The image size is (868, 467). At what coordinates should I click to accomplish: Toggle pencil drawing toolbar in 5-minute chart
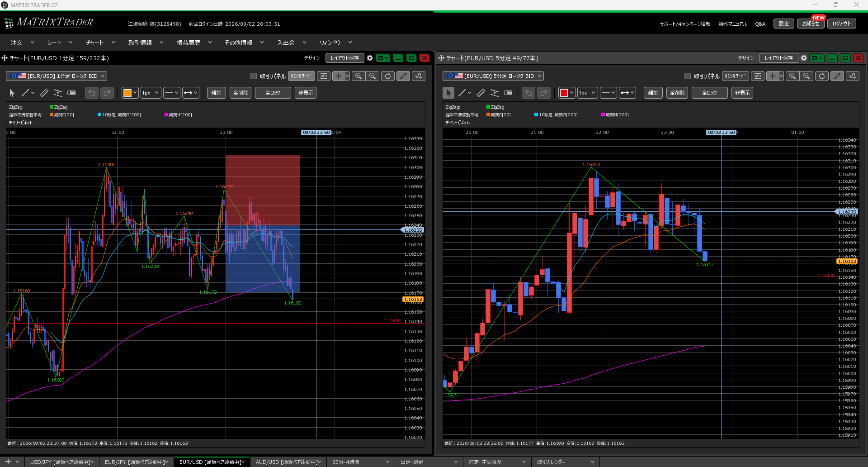[837, 76]
